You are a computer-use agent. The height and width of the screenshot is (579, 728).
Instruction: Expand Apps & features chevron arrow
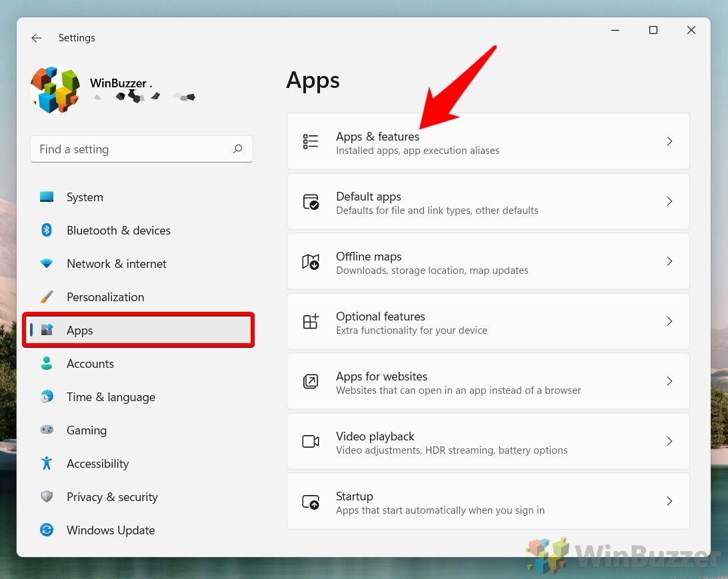pos(669,141)
